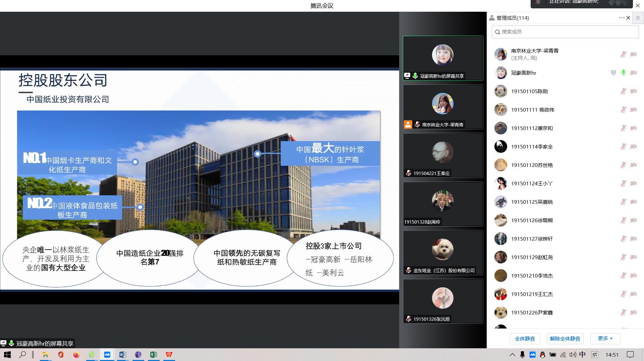
Task: Click microphone icon of 191501126徐璐桐
Action: (x=623, y=220)
